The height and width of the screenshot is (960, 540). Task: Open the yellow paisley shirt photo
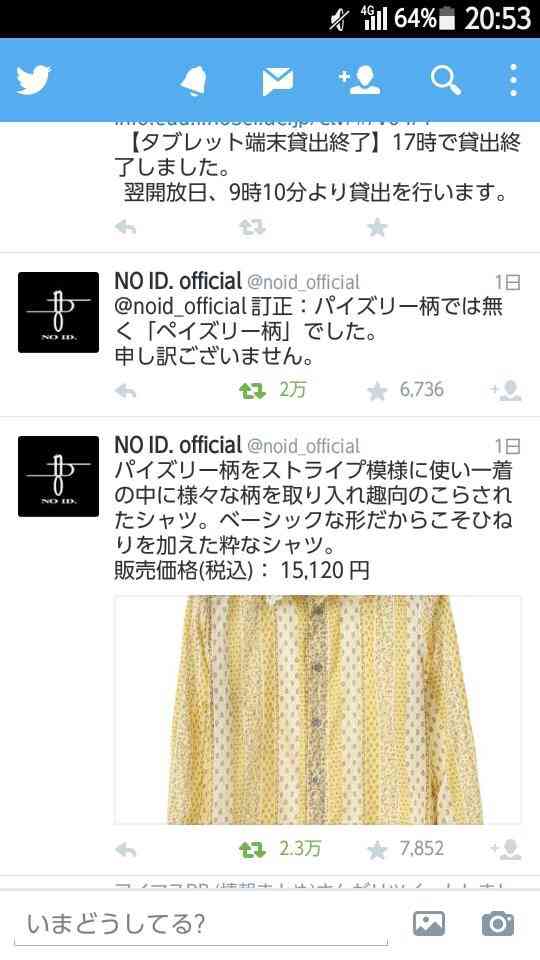click(318, 710)
